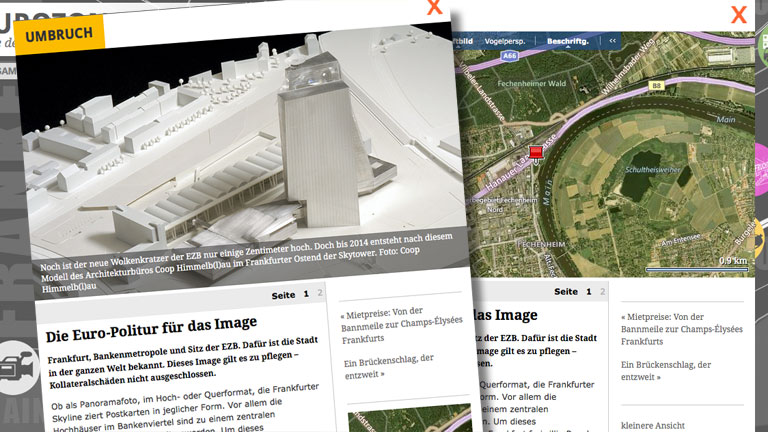Go to Seite 1 in right panel
The image size is (768, 432).
589,291
